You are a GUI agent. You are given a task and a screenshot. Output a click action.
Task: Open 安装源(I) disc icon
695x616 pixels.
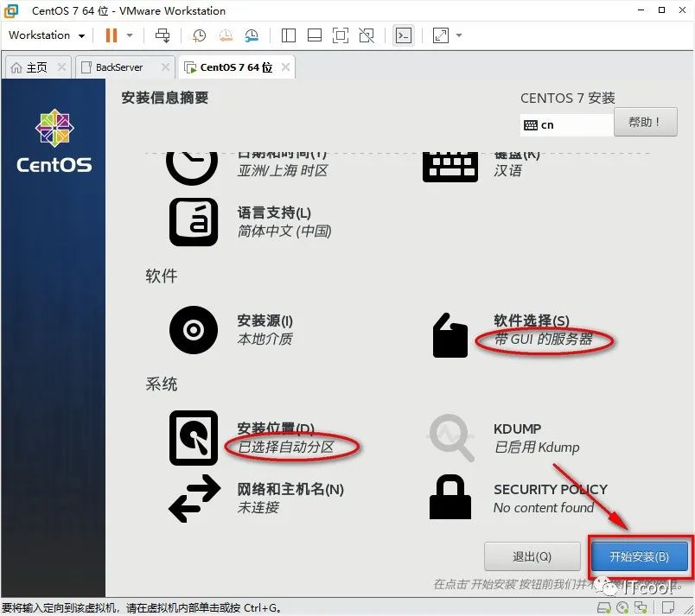click(194, 329)
